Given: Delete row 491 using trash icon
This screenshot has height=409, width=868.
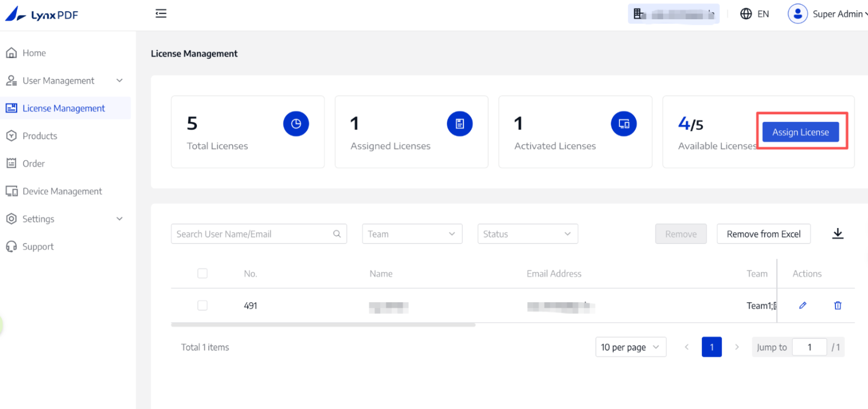Looking at the screenshot, I should click(x=838, y=305).
